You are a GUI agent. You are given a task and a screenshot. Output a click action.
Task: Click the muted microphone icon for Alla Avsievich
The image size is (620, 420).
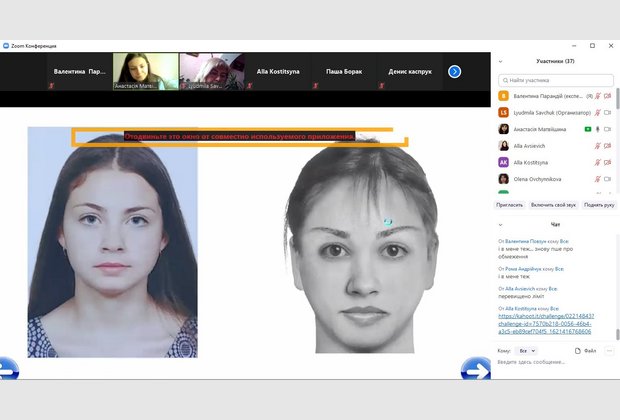point(598,145)
